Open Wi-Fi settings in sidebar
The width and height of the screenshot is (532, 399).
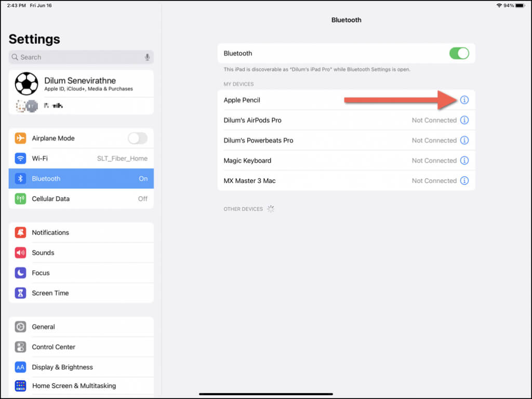(x=81, y=158)
